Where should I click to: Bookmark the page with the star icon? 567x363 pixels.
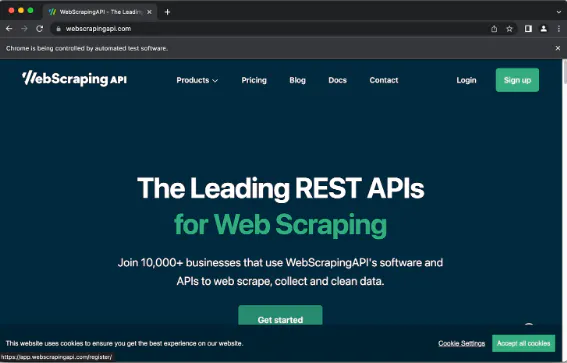click(x=509, y=29)
